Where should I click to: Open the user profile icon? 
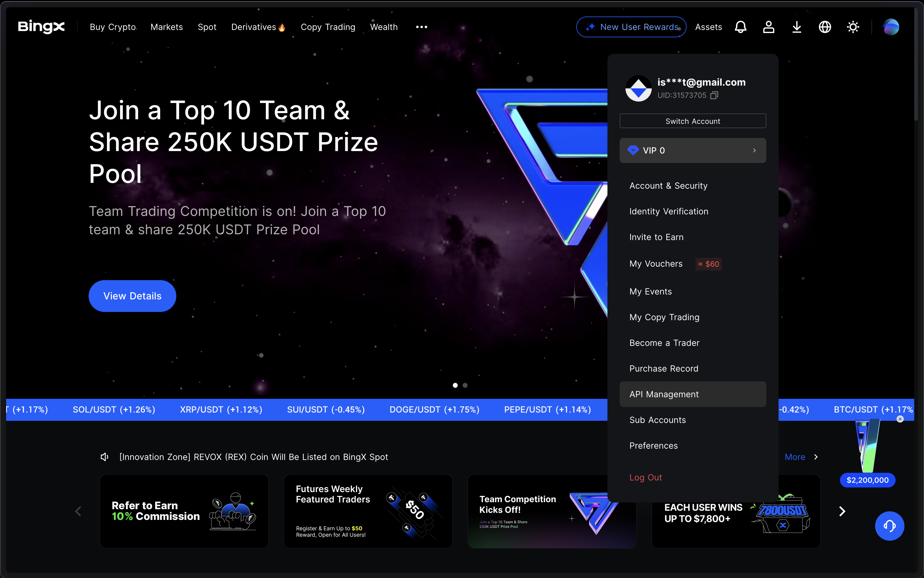click(768, 27)
